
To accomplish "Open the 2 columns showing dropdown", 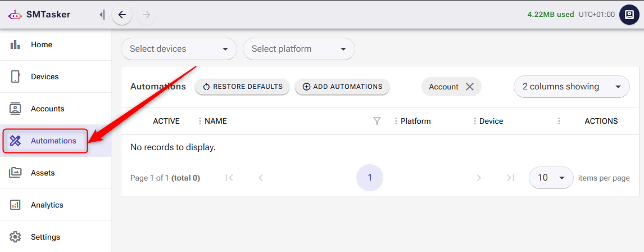I will pyautogui.click(x=571, y=87).
